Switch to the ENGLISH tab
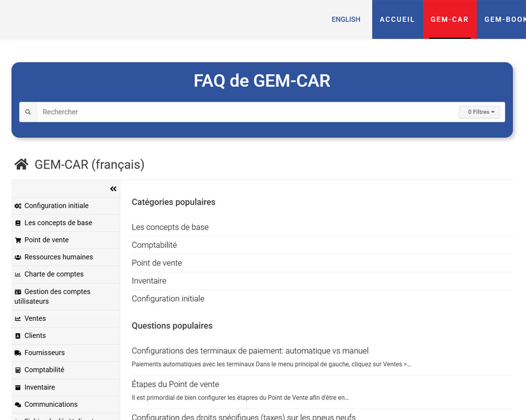The image size is (526, 420). point(346,19)
